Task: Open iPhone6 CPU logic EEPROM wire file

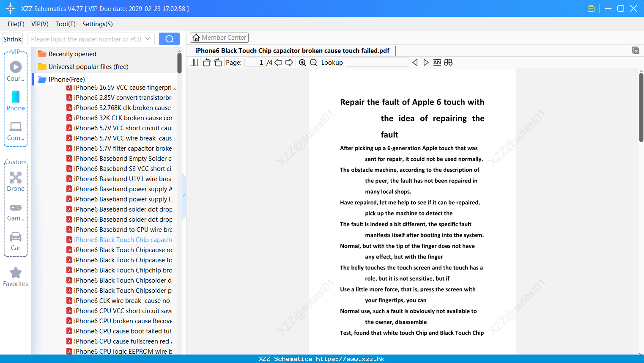Action: click(x=119, y=351)
